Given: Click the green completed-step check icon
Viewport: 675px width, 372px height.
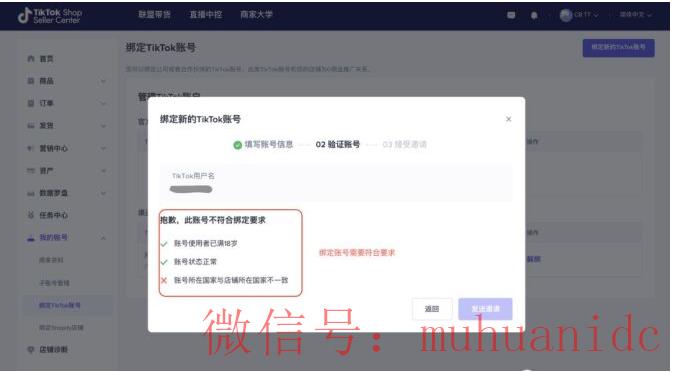Looking at the screenshot, I should tap(237, 145).
